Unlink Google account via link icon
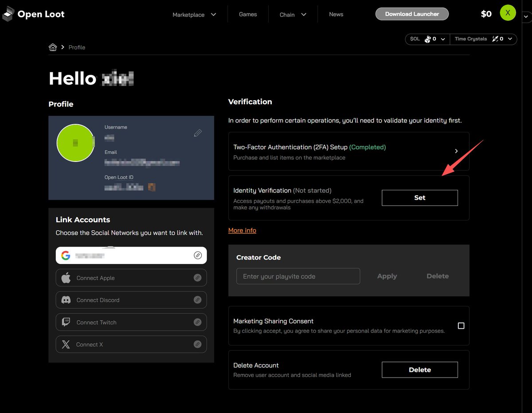 (x=198, y=255)
